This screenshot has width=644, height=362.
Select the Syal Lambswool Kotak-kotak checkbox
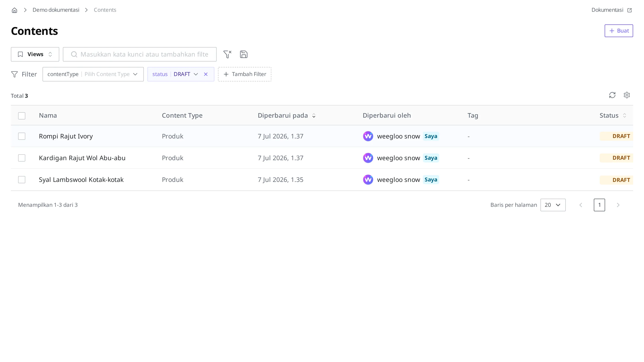[x=22, y=180]
